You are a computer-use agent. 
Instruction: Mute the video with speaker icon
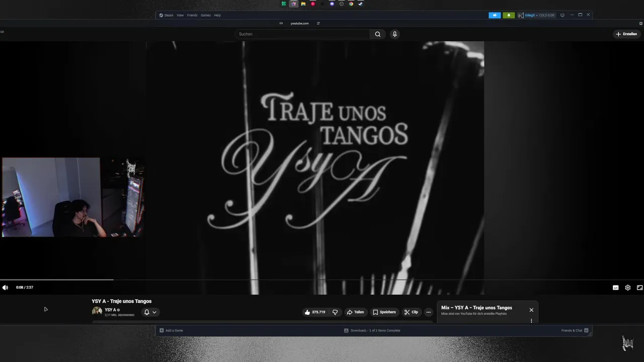point(5,288)
